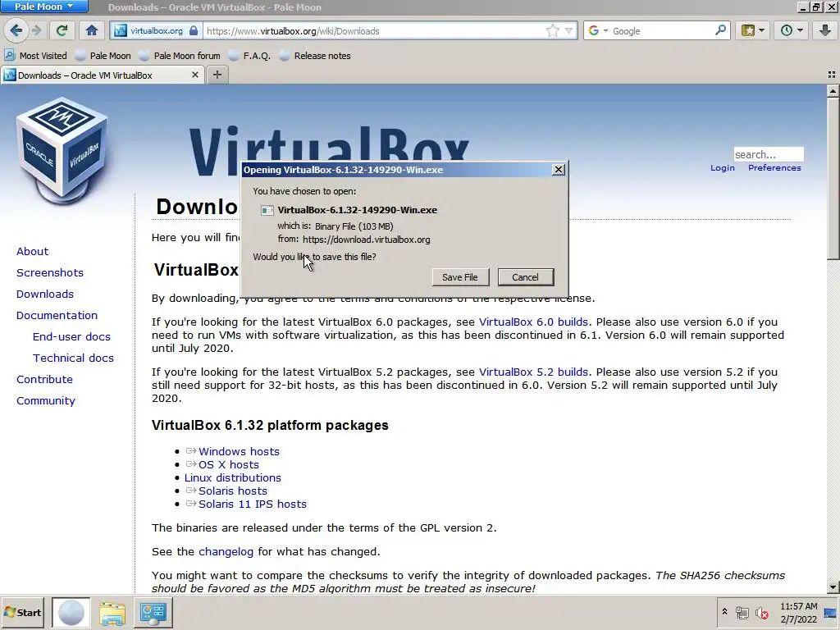Reload the current page
Image resolution: width=840 pixels, height=630 pixels.
[62, 30]
